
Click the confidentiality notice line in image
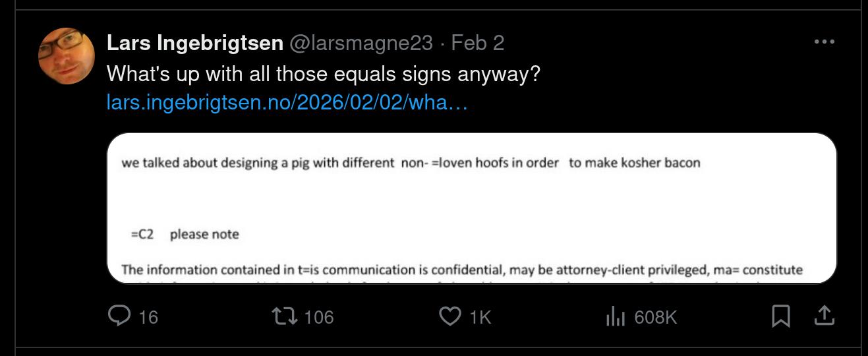click(x=461, y=270)
